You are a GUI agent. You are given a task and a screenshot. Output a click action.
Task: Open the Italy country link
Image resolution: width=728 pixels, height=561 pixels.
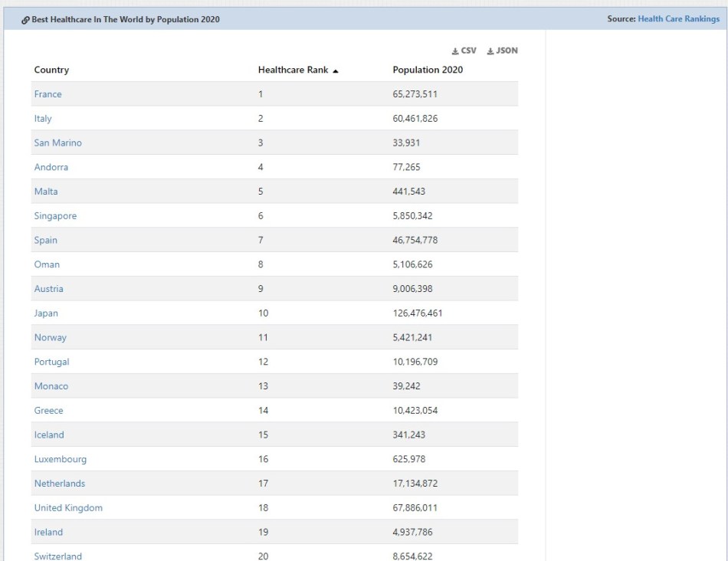43,119
